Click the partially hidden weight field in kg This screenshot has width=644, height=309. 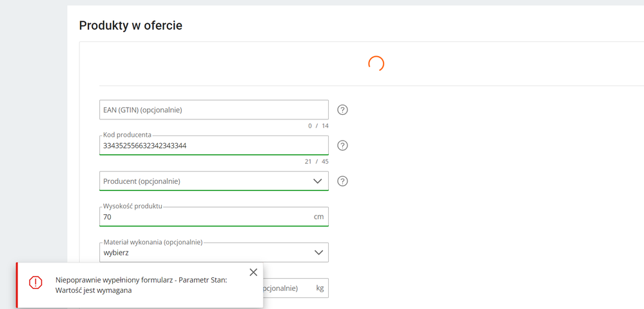pos(287,288)
